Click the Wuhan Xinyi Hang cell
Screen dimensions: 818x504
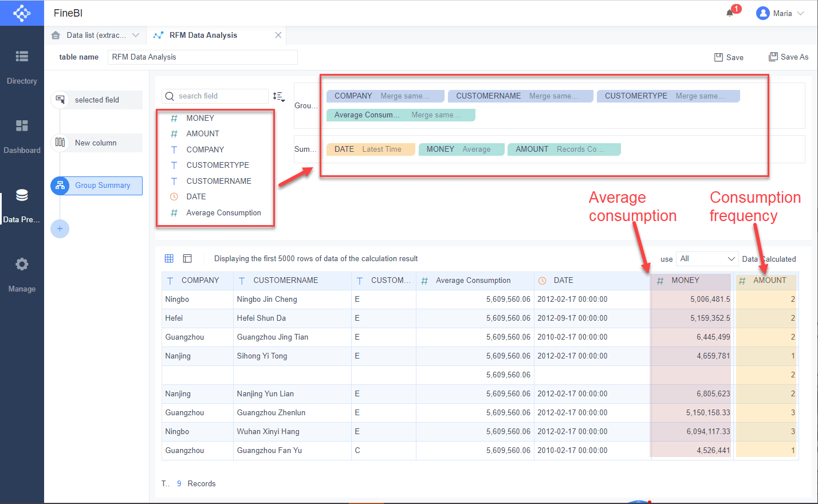pyautogui.click(x=292, y=432)
